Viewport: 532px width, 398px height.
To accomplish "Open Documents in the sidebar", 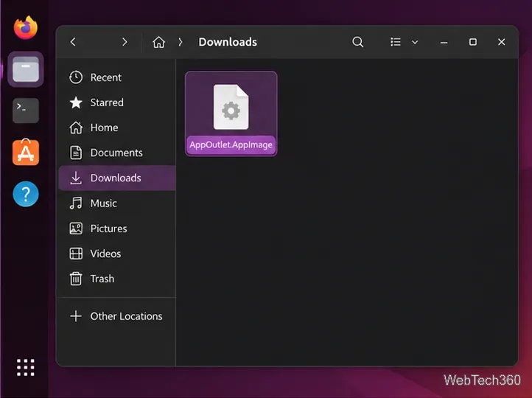I will tap(117, 153).
